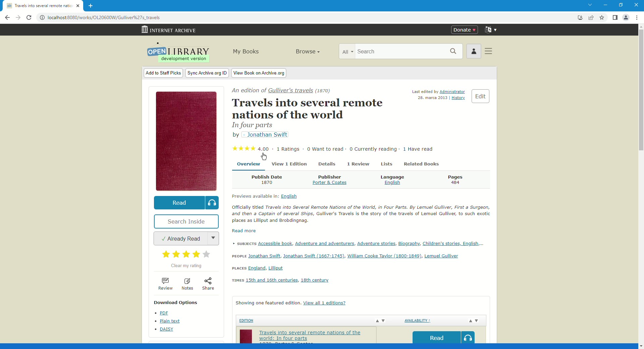Image resolution: width=644 pixels, height=349 pixels.
Task: Expand the Browse menu
Action: [308, 51]
